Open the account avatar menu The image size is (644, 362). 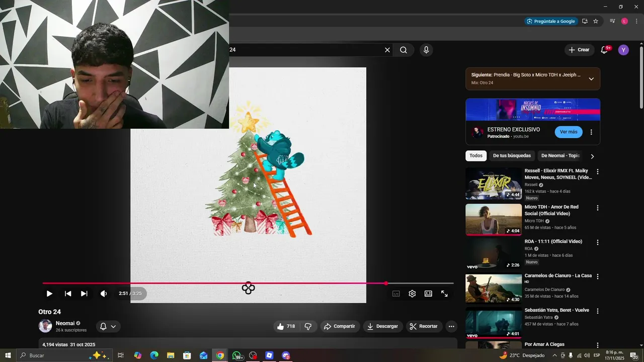623,50
